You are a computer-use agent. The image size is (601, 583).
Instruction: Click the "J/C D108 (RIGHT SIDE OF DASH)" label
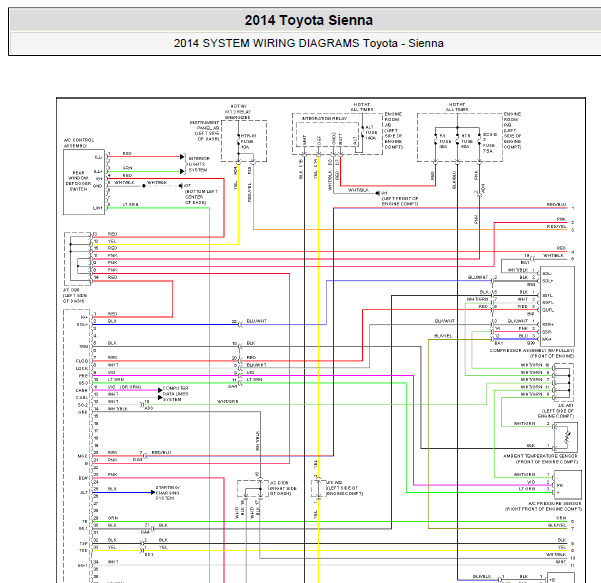(283, 488)
